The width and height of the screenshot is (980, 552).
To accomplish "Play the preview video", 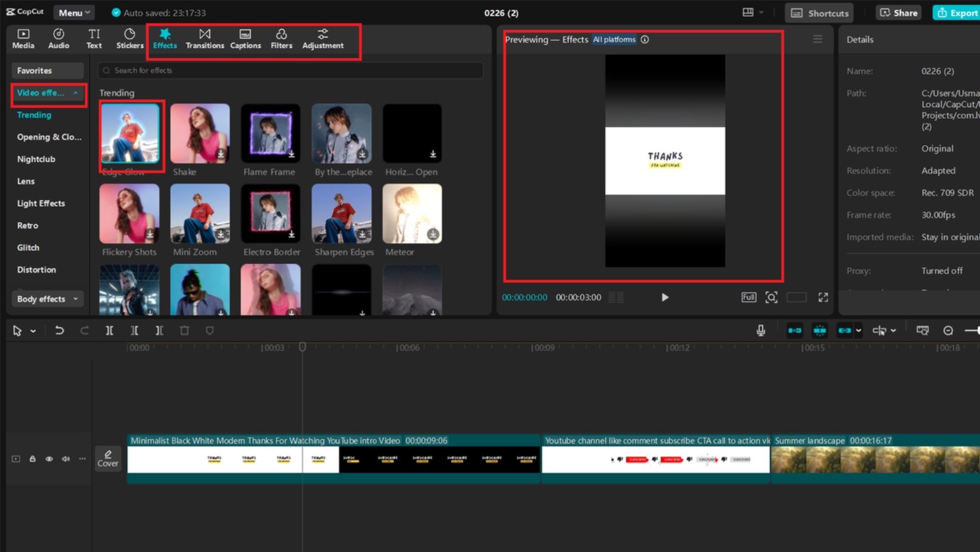I will click(x=664, y=298).
